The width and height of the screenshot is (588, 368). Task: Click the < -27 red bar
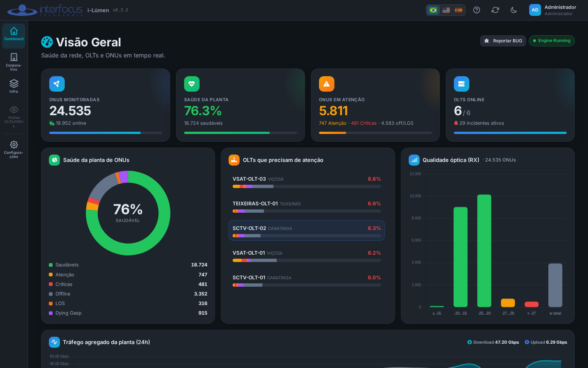(531, 304)
